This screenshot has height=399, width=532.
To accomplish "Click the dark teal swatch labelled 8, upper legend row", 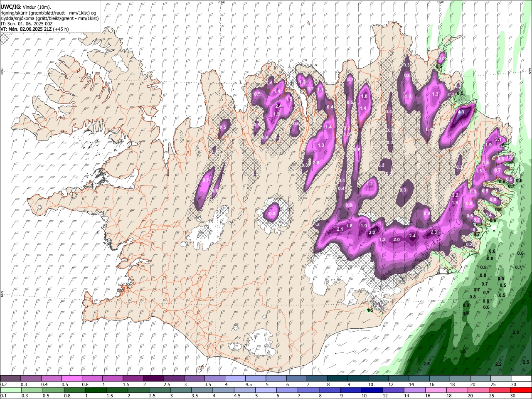I will (x=337, y=378).
